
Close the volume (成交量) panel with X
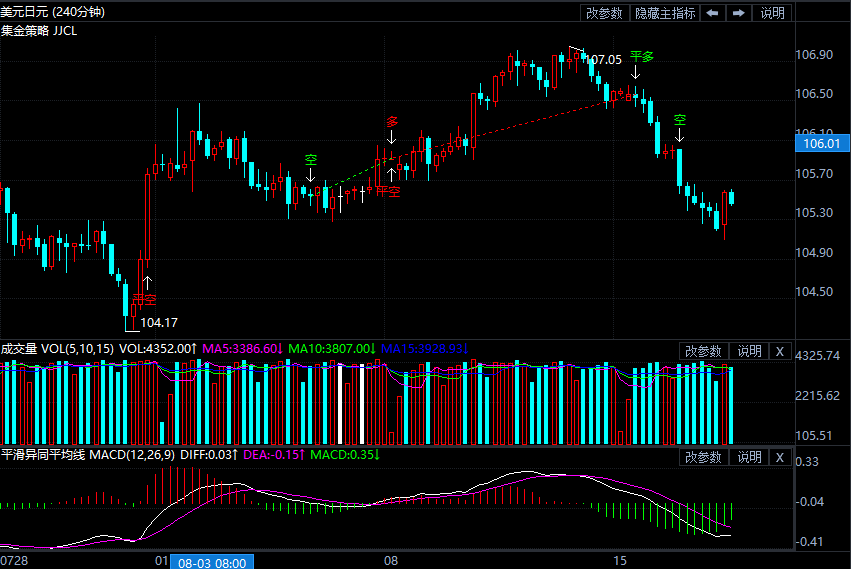pyautogui.click(x=780, y=351)
